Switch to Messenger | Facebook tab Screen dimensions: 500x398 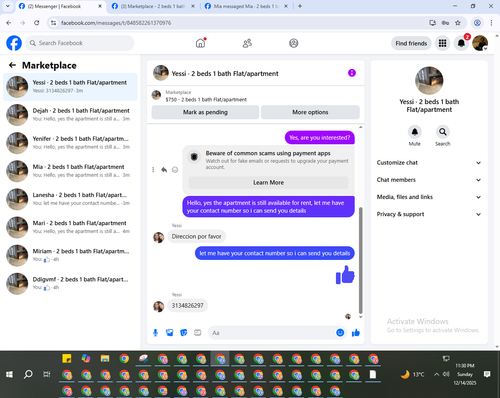tap(60, 6)
